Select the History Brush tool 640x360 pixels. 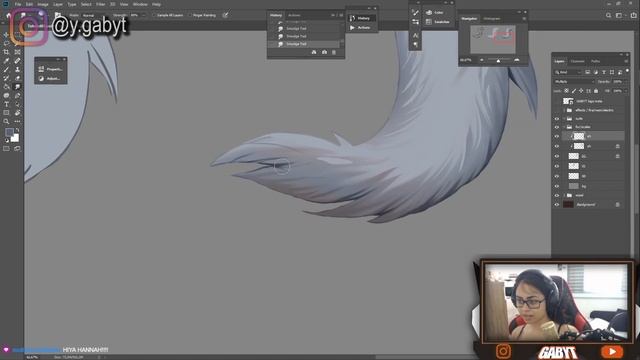point(6,78)
